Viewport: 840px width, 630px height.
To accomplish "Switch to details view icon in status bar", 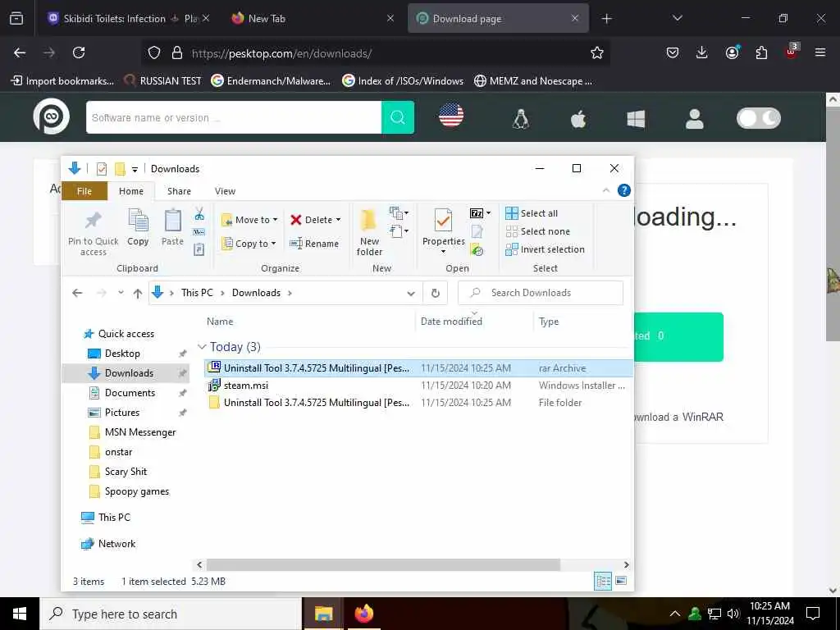I will [x=603, y=581].
